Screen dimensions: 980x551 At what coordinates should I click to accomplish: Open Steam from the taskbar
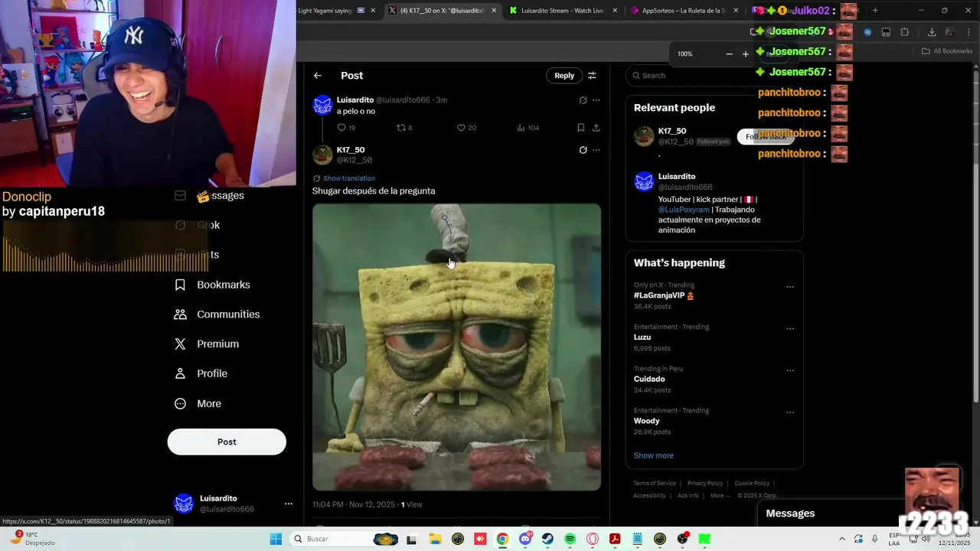[547, 539]
